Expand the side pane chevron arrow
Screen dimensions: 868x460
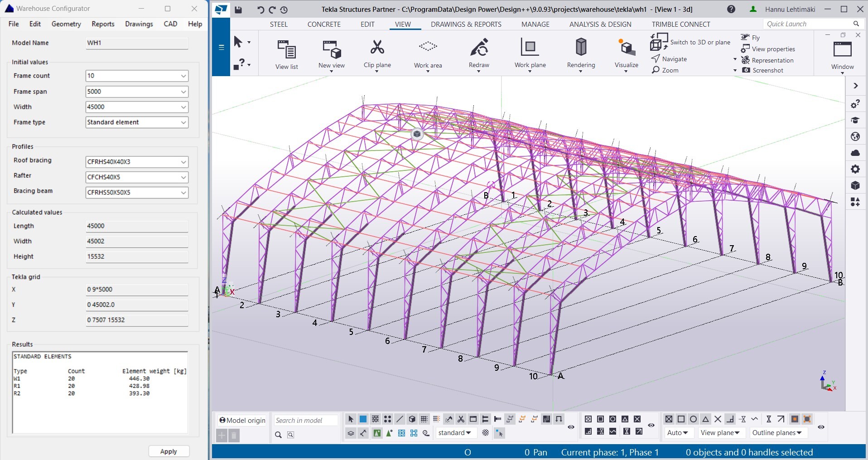(x=855, y=86)
